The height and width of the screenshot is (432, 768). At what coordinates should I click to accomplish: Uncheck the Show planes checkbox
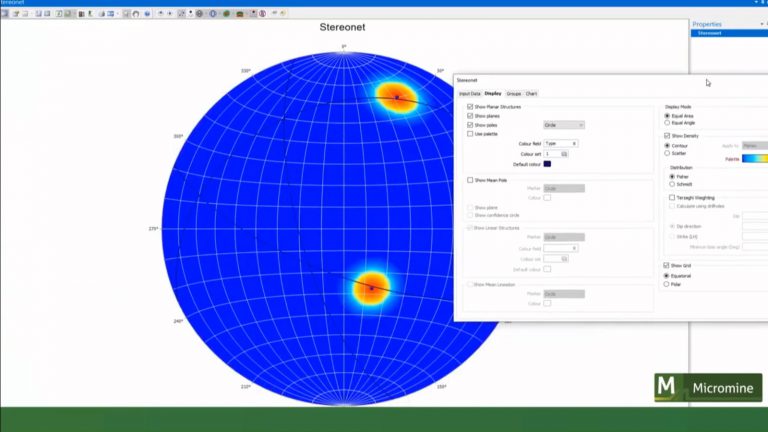[x=470, y=116]
